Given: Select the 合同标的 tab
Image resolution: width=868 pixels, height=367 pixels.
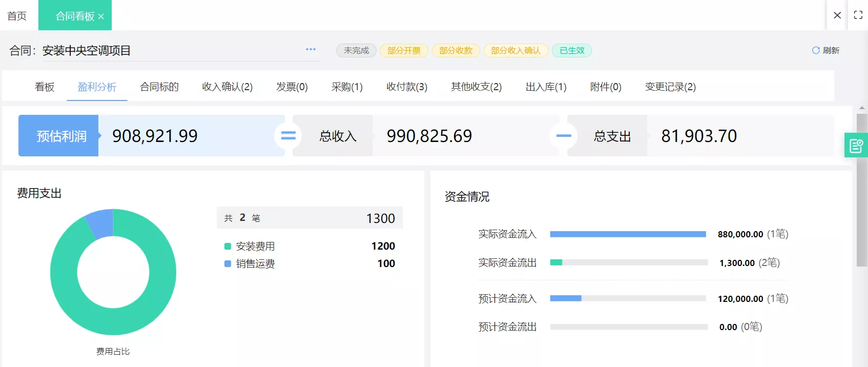Looking at the screenshot, I should click(159, 87).
